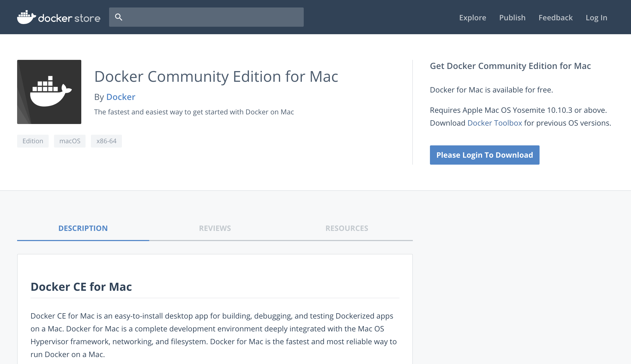Click the Docker CE for Mac heading

(x=81, y=287)
